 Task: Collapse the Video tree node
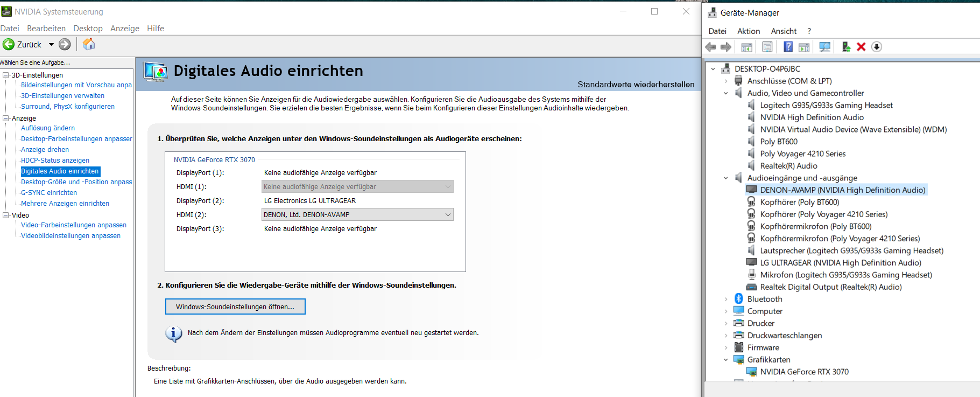[x=6, y=215]
